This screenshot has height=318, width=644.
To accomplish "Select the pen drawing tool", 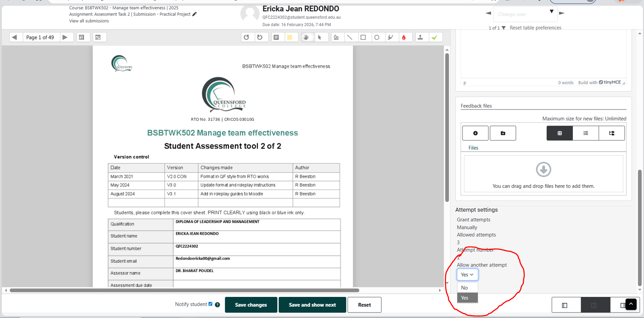I will 336,38.
